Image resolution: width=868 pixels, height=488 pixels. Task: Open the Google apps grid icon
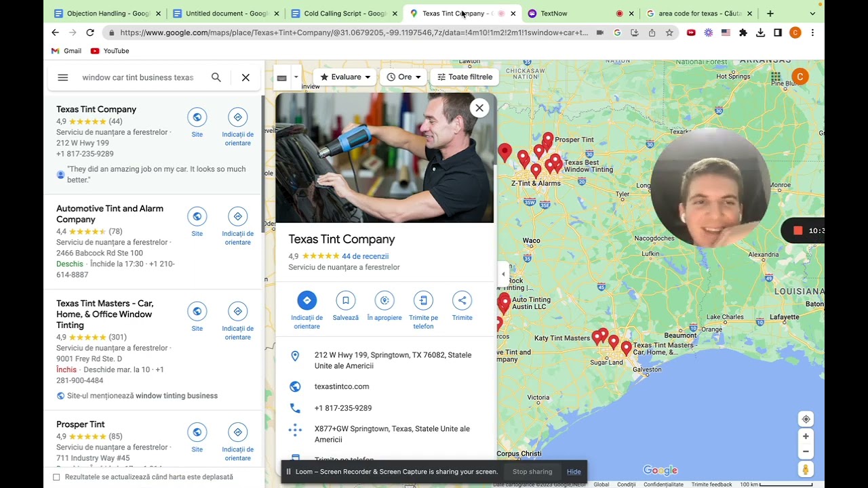pos(775,77)
